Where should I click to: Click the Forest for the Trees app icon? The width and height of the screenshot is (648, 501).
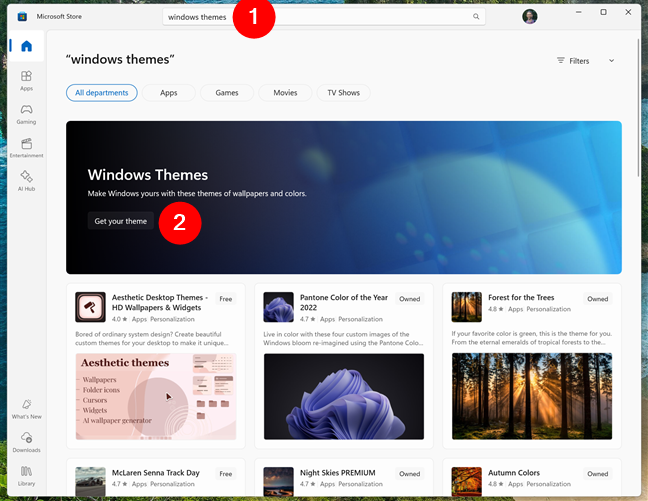pos(467,307)
